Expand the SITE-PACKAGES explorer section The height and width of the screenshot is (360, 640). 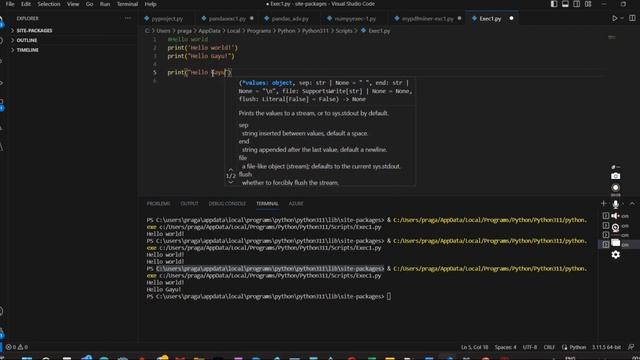tap(34, 31)
